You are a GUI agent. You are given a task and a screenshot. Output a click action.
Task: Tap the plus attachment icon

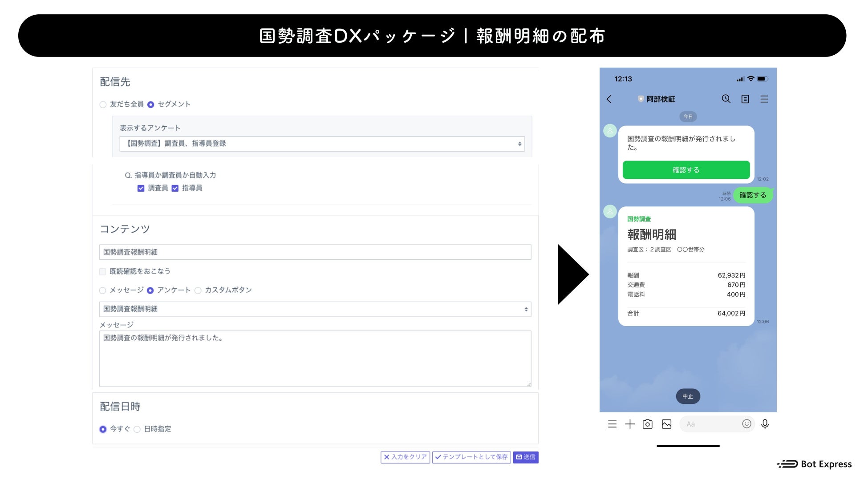[630, 424]
